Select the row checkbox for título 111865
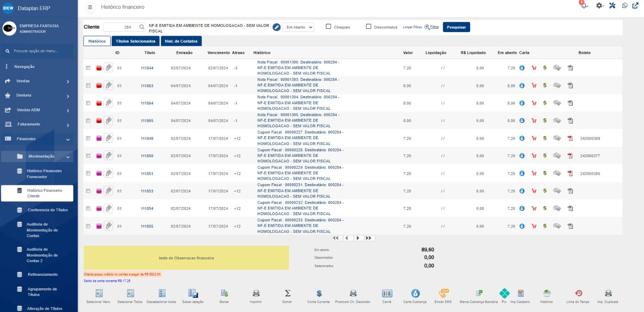This screenshot has width=644, height=312. click(88, 121)
